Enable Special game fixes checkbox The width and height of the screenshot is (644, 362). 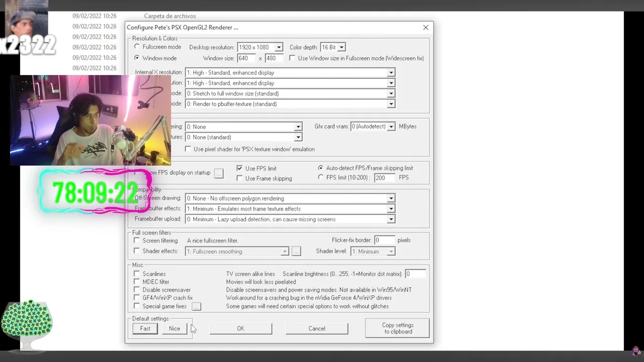click(x=137, y=306)
